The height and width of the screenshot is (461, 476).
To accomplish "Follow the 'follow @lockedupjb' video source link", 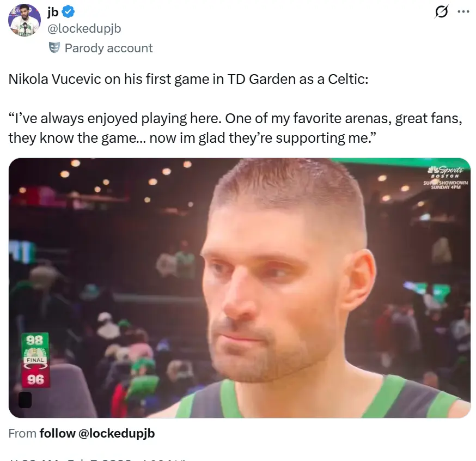I will click(x=97, y=433).
